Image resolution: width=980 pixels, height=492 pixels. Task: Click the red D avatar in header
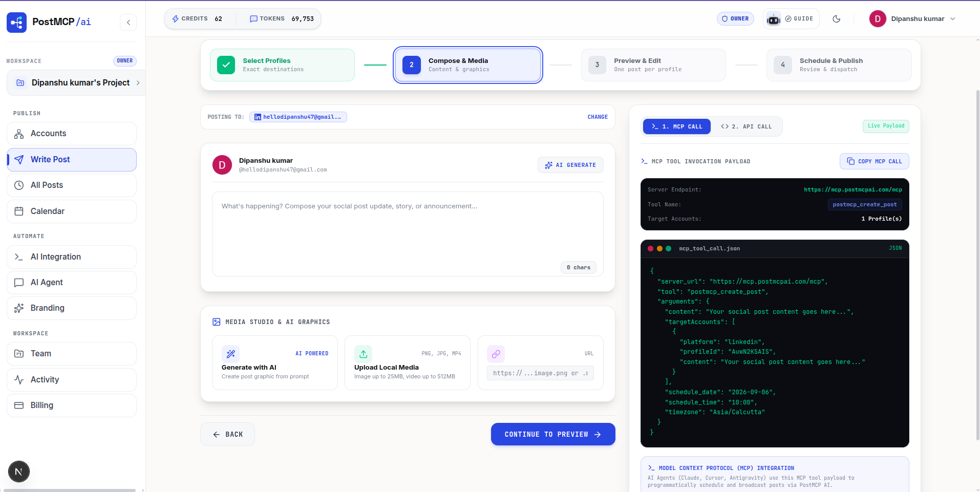coord(878,19)
